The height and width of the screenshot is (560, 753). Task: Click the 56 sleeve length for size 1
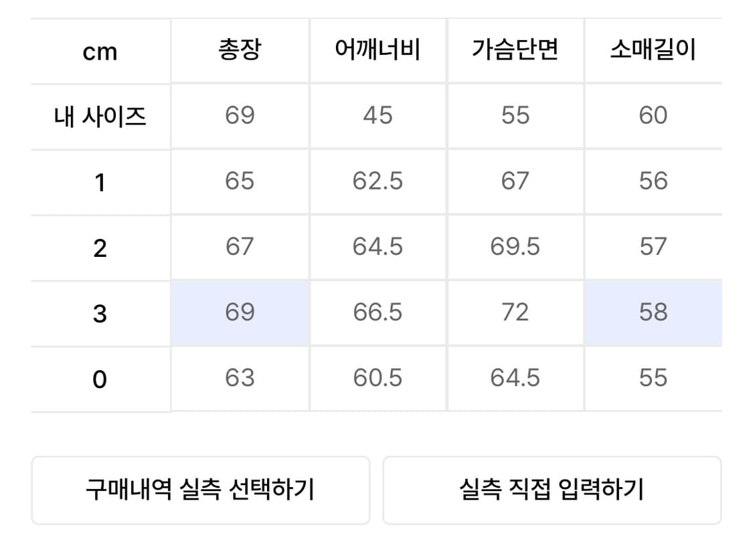pyautogui.click(x=653, y=181)
